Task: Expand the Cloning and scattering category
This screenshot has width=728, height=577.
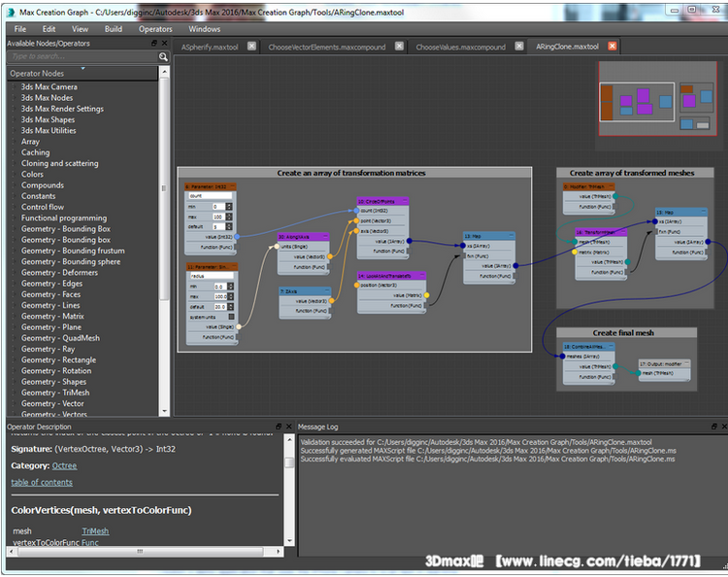Action: point(59,163)
